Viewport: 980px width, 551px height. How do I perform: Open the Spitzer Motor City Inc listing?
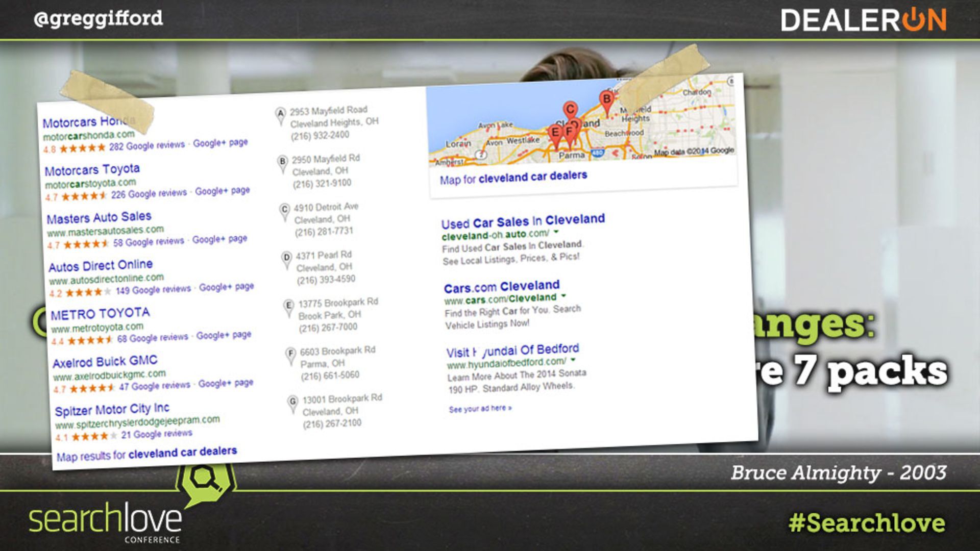pos(112,410)
